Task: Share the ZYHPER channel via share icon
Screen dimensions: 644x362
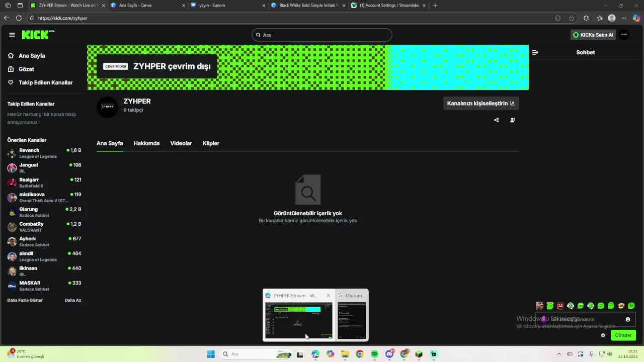Action: [497, 120]
